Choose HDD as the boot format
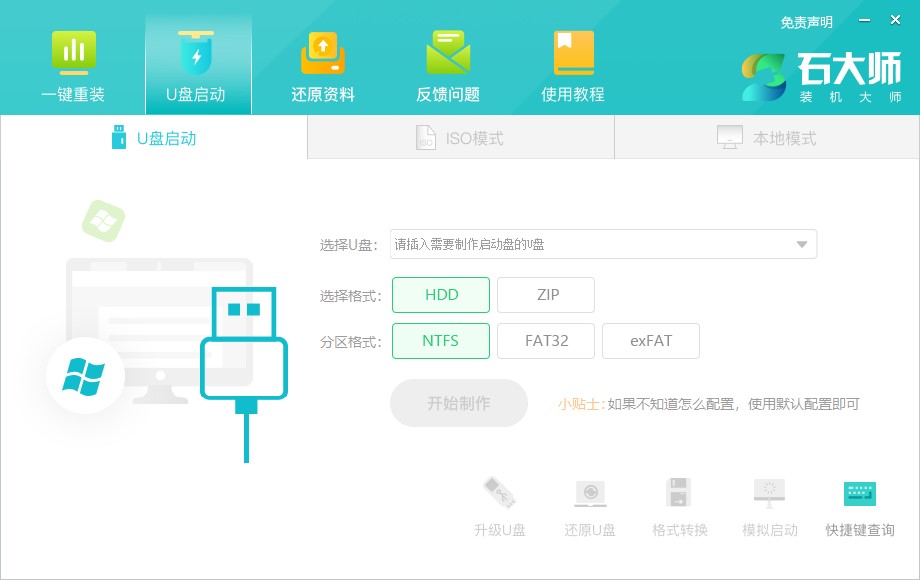The image size is (920, 580). pyautogui.click(x=441, y=294)
